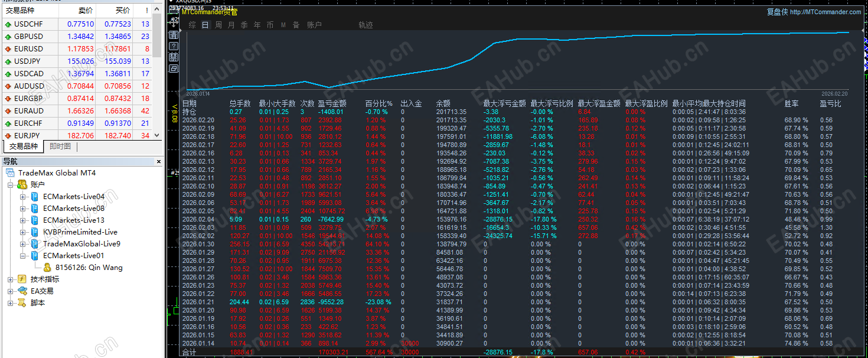Switch to the 即时图 tab
This screenshot has height=358, width=868.
60,147
